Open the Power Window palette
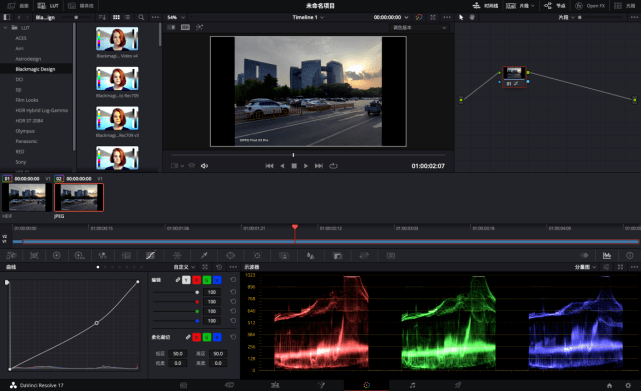 click(x=230, y=256)
